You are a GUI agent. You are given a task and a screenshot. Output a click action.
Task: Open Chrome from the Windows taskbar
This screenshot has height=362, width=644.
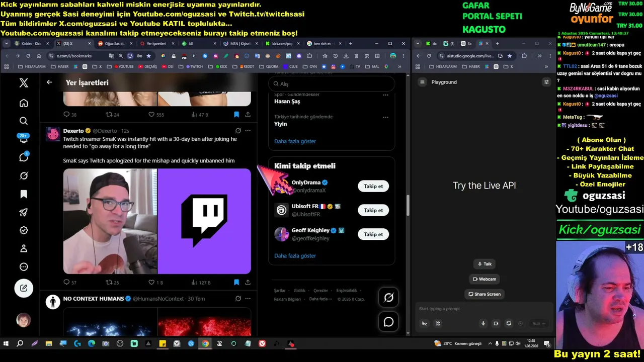[x=205, y=344]
